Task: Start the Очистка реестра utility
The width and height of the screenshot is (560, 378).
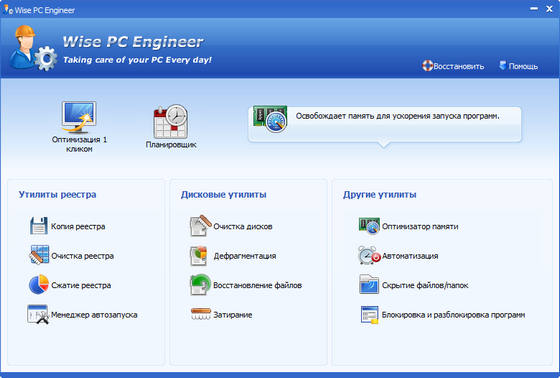Action: point(82,256)
